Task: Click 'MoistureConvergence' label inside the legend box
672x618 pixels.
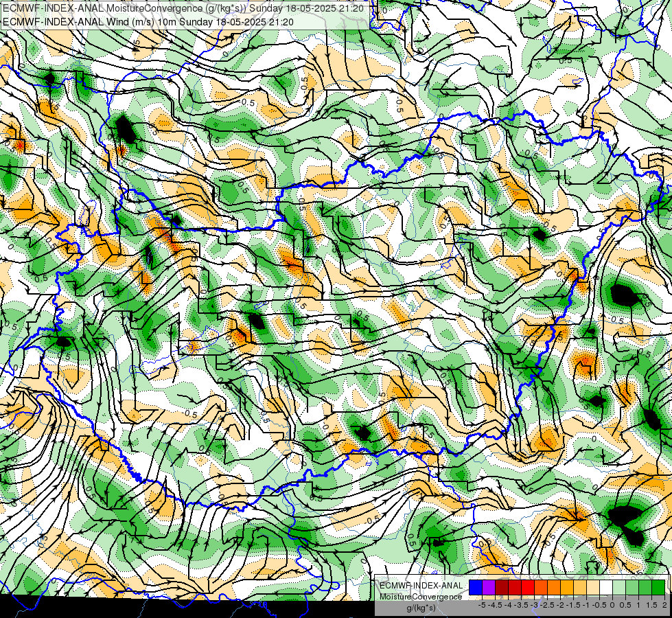Action: coord(421,597)
